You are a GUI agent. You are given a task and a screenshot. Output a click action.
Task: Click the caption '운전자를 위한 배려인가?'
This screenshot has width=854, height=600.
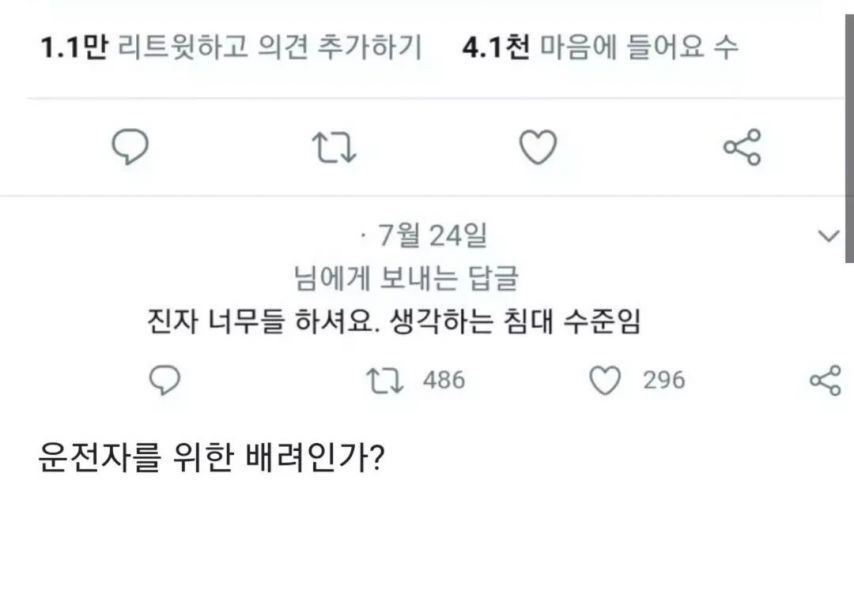pyautogui.click(x=212, y=460)
